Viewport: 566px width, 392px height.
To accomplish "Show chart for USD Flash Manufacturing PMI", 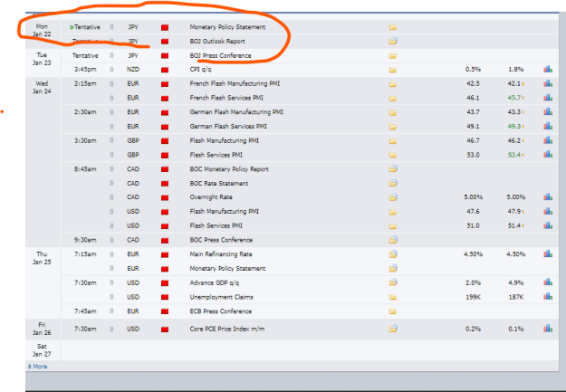I will tap(548, 211).
